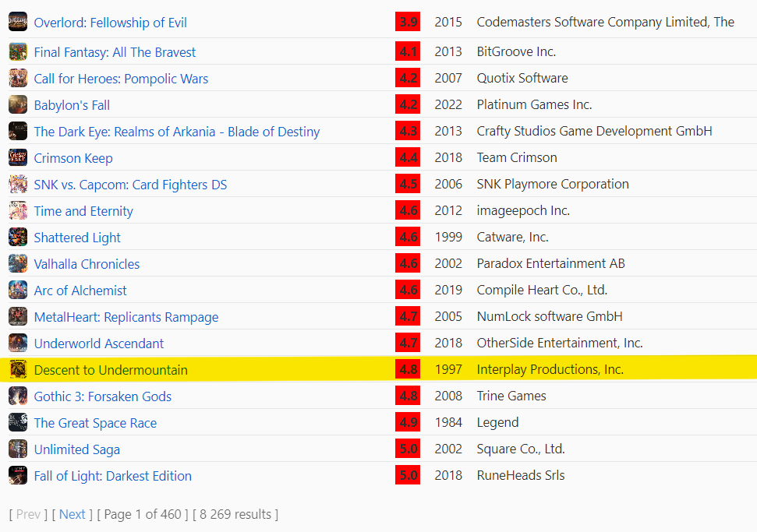Open MetalHeart: Replicants Rampage link

(126, 317)
